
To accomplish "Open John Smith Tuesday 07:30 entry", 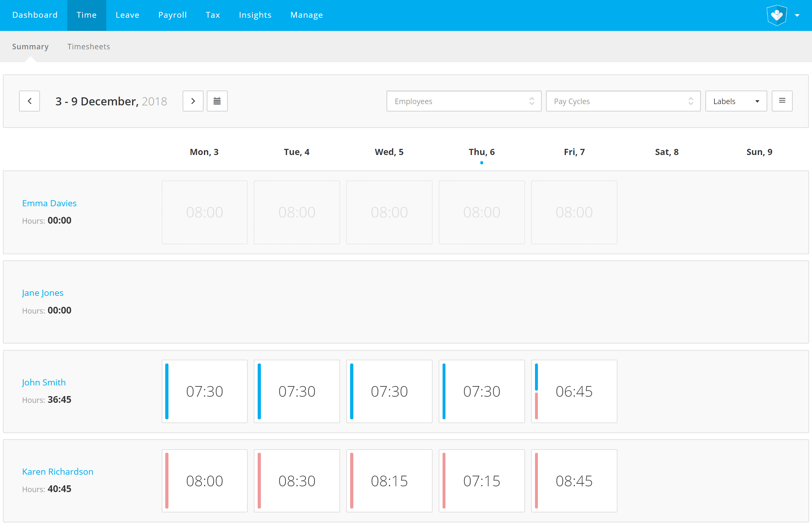I will point(297,391).
